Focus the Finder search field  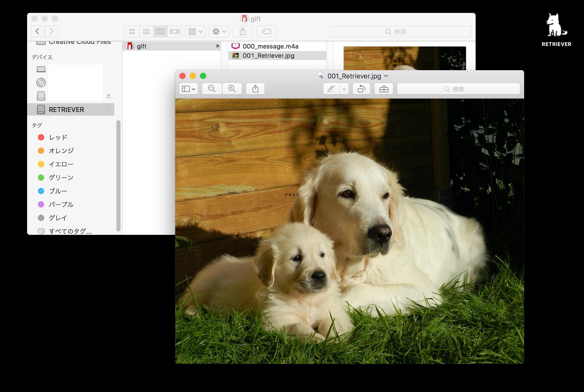coord(400,31)
